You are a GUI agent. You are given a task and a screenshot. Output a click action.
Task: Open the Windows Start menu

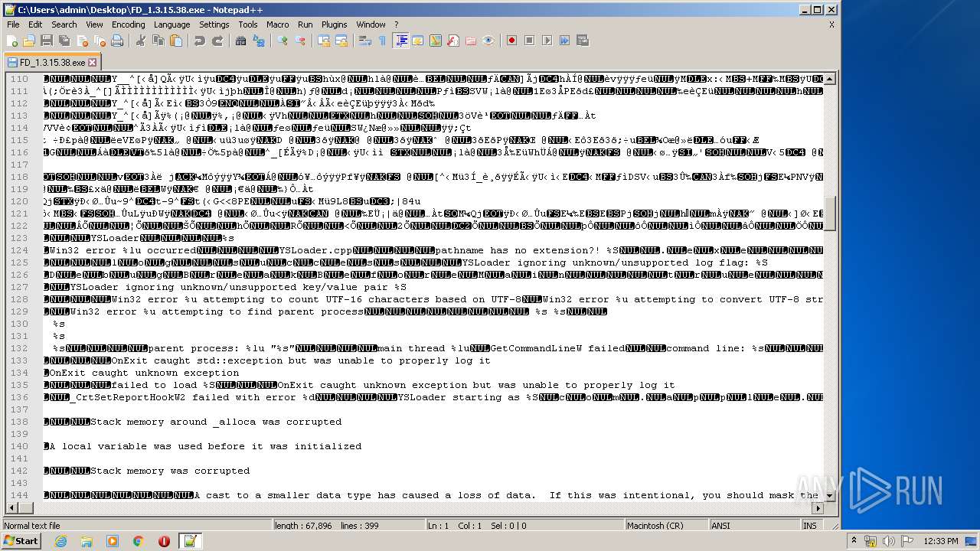pos(21,541)
